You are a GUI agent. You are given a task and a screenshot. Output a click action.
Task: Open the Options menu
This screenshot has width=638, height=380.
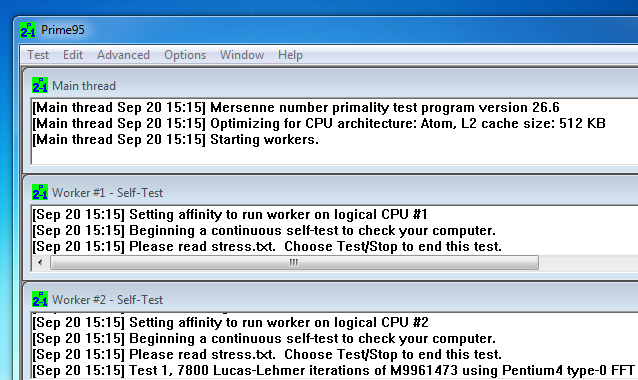click(x=185, y=55)
